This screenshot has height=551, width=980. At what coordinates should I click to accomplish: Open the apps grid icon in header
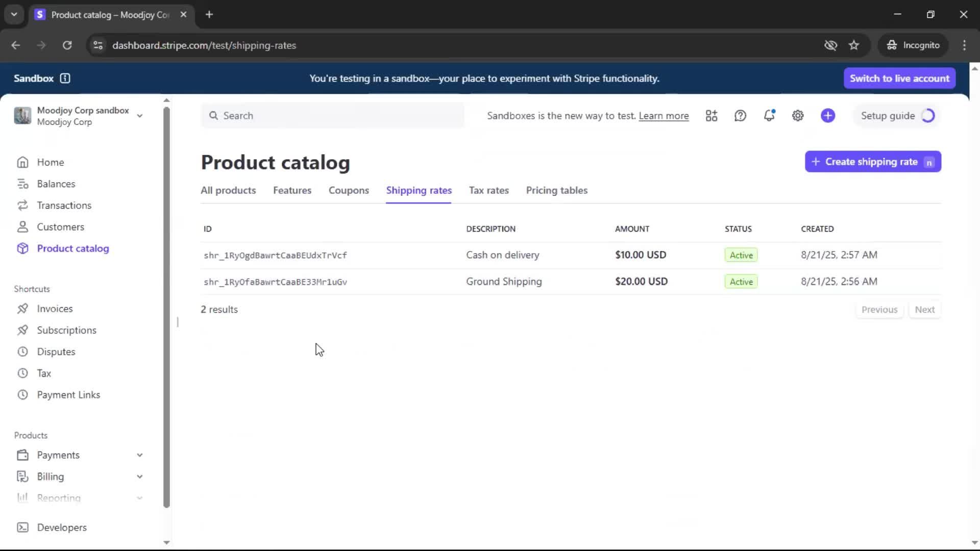(x=711, y=116)
